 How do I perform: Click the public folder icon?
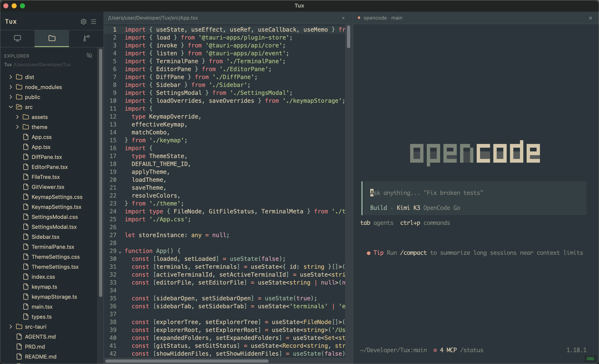[19, 97]
